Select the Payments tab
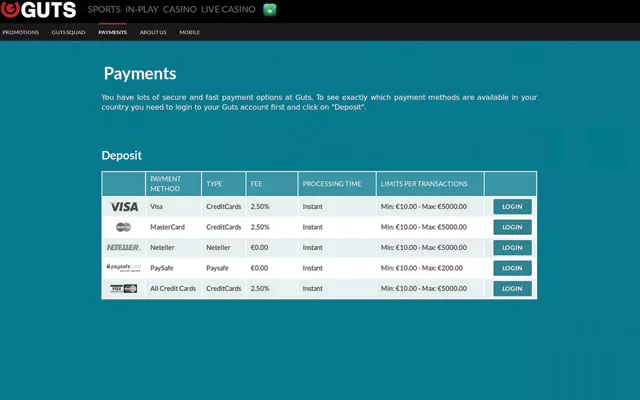The width and height of the screenshot is (640, 400). click(113, 32)
